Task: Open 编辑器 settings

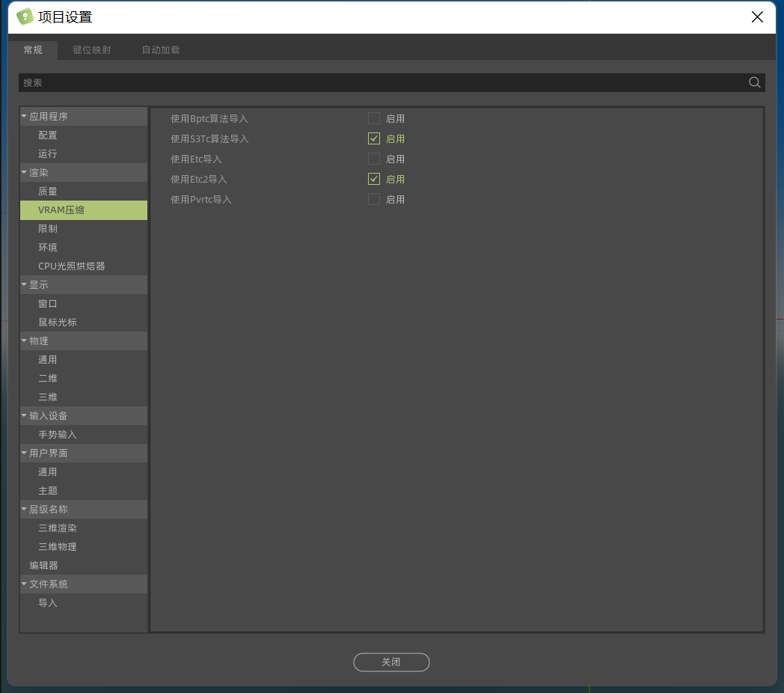Action: [x=84, y=566]
